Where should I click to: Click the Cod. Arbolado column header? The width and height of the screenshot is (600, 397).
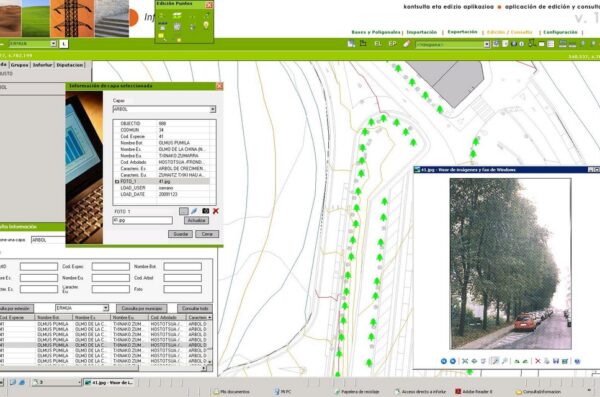coord(167,317)
